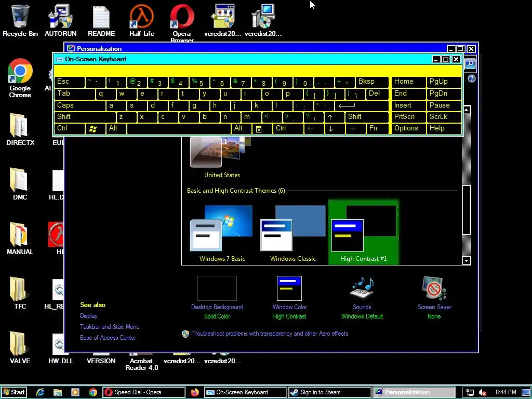Image resolution: width=532 pixels, height=399 pixels.
Task: Select the DMC folder on desktop
Action: tap(20, 183)
